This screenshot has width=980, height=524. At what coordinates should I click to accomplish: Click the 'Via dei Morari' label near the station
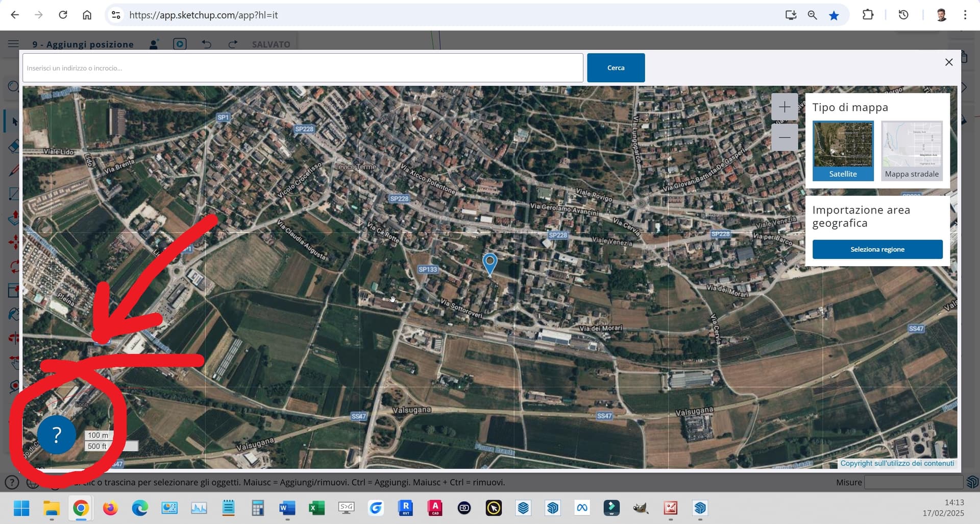coord(601,328)
